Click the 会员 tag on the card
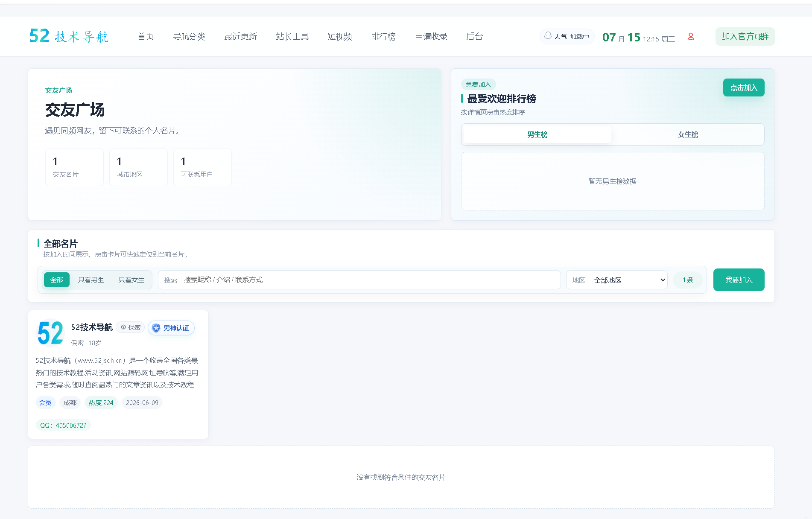Viewport: 812px width, 519px height. coord(45,403)
